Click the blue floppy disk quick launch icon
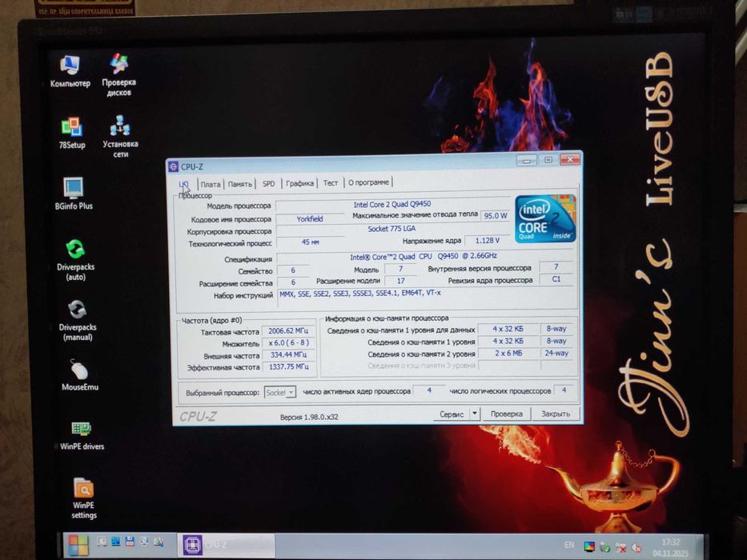Viewport: 747px width, 560px height. (x=130, y=542)
